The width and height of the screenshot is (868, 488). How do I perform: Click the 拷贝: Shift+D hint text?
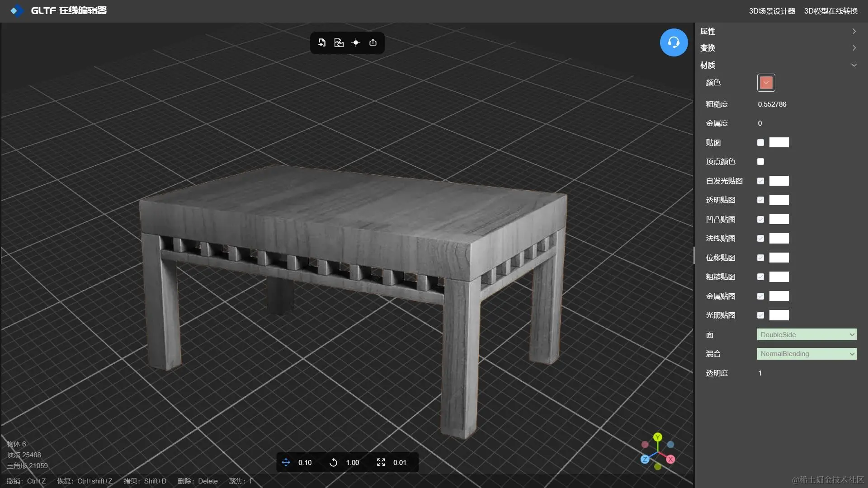pyautogui.click(x=145, y=481)
